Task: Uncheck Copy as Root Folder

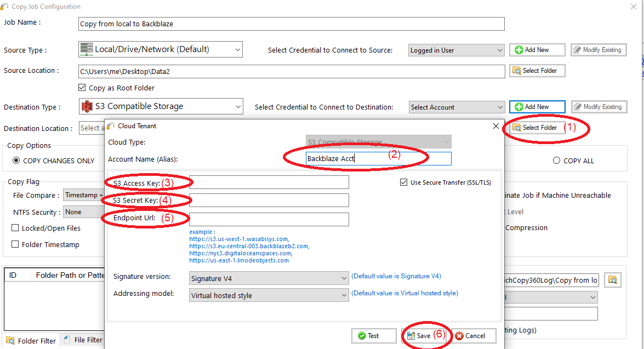Action: click(x=82, y=88)
